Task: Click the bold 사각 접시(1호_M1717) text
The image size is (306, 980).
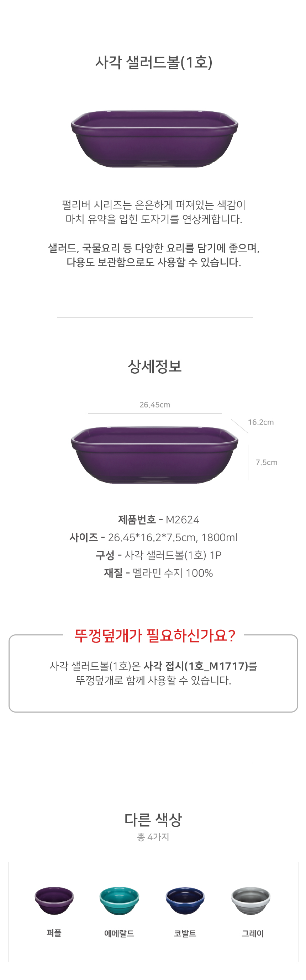Action: (x=196, y=666)
